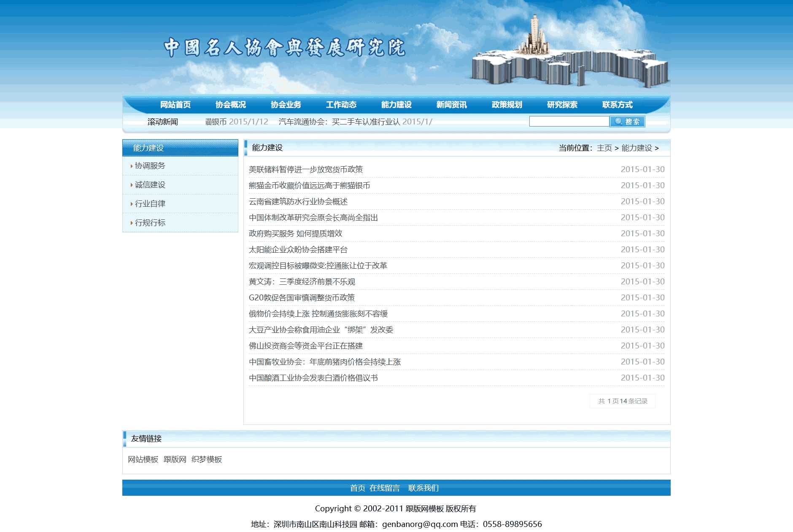793x532 pixels.
Task: Open sidebar link 协调服务
Action: 150,166
